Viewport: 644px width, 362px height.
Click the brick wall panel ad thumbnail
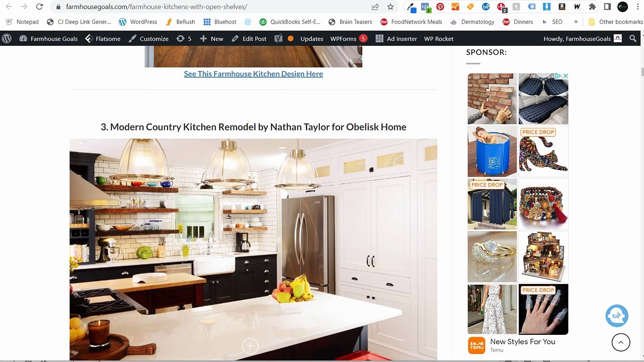(492, 99)
